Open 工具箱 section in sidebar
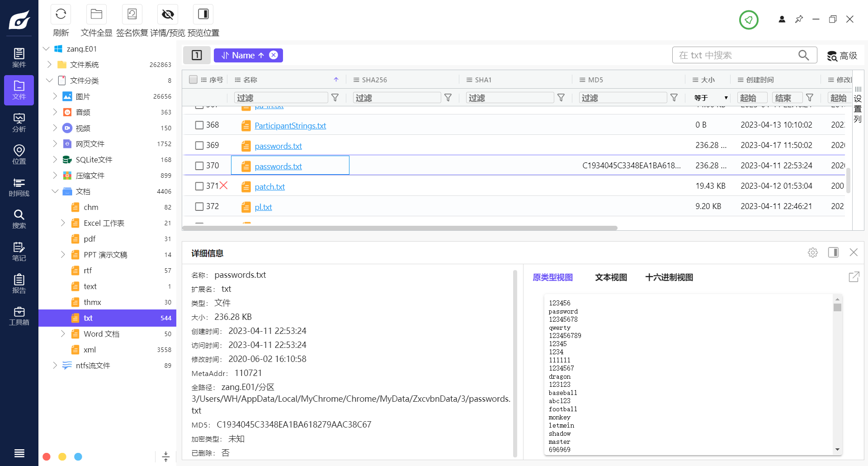This screenshot has width=868, height=466. point(19,316)
